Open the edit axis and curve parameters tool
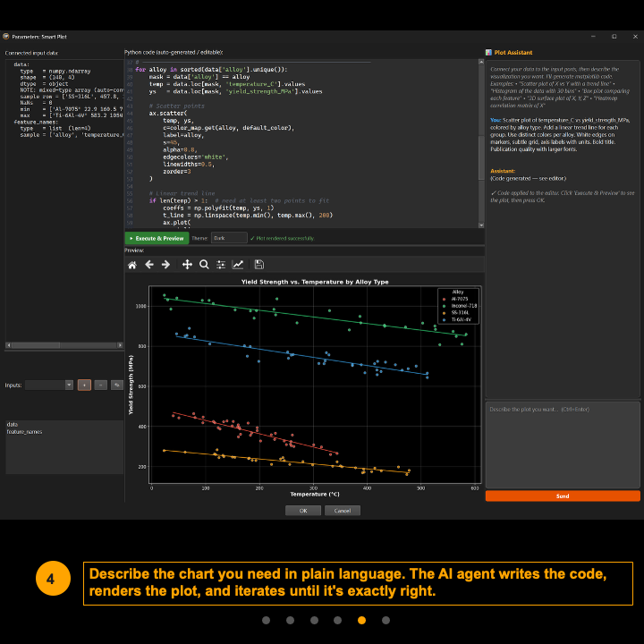The image size is (644, 644). [238, 265]
